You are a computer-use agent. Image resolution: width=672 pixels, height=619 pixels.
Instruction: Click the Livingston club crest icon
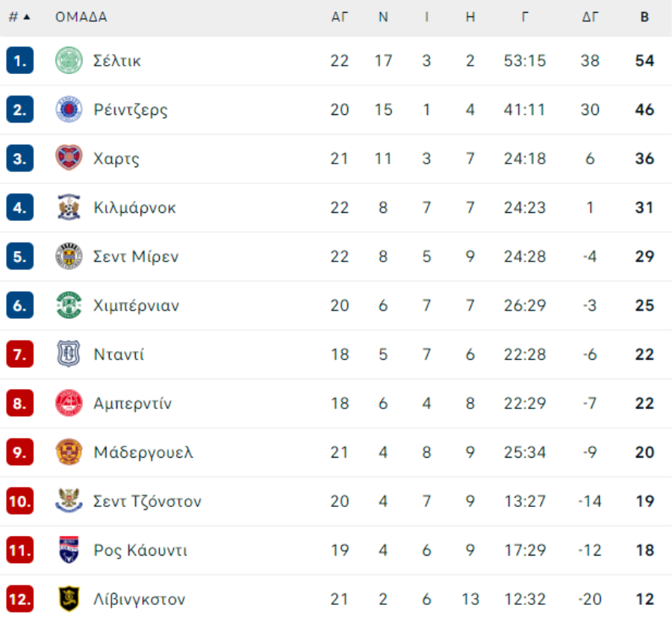[x=69, y=599]
